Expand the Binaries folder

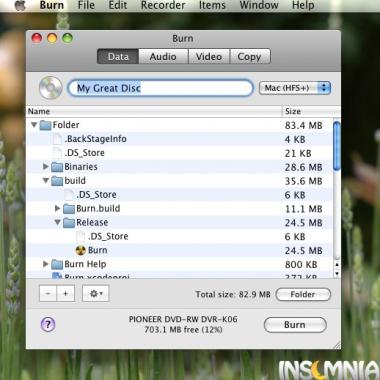(x=46, y=166)
